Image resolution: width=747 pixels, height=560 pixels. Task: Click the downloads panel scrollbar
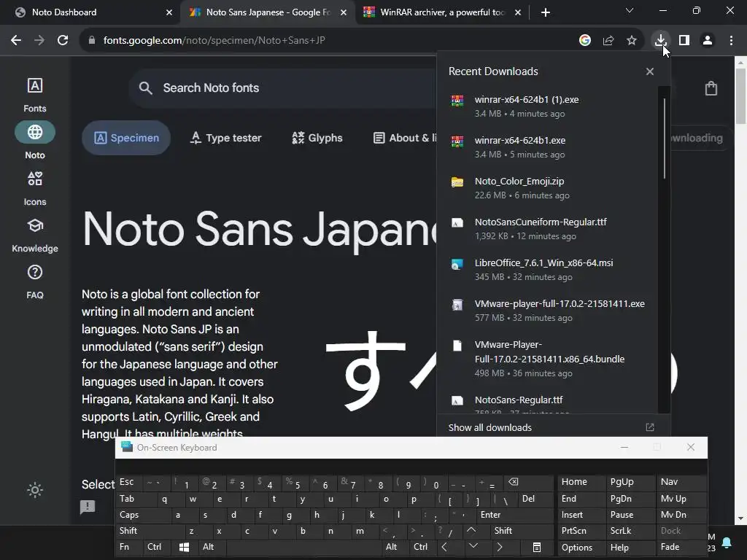point(664,139)
